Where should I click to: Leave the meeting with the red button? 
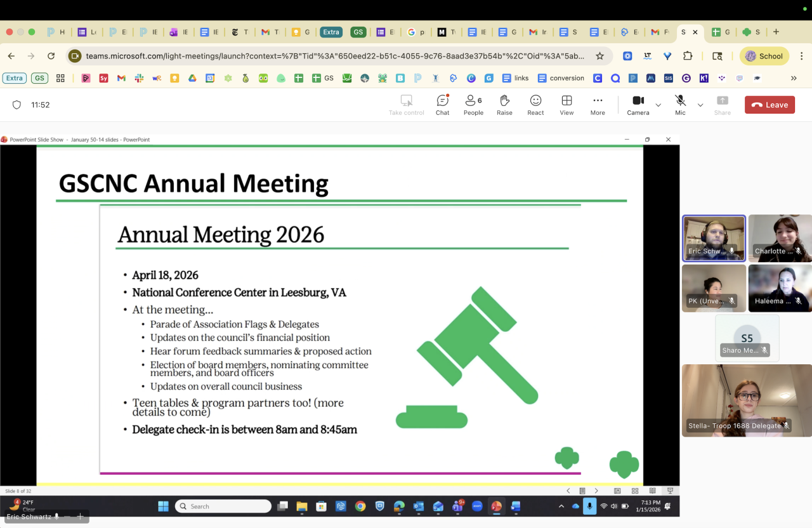[x=769, y=105]
